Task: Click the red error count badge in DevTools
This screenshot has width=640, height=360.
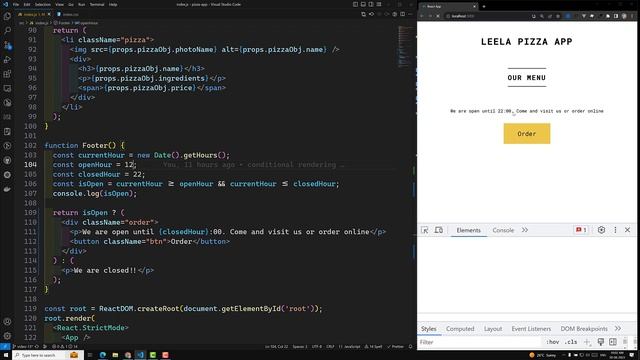Action: [x=581, y=230]
